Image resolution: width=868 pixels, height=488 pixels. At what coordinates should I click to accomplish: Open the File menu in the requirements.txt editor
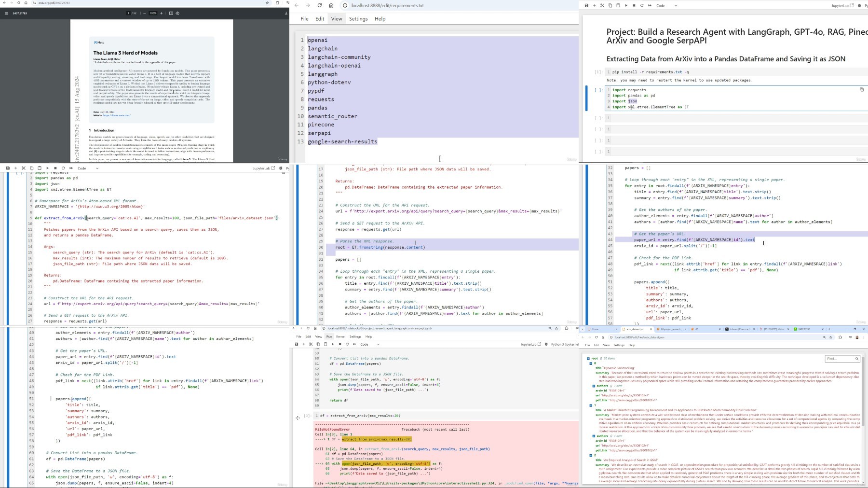pos(304,19)
